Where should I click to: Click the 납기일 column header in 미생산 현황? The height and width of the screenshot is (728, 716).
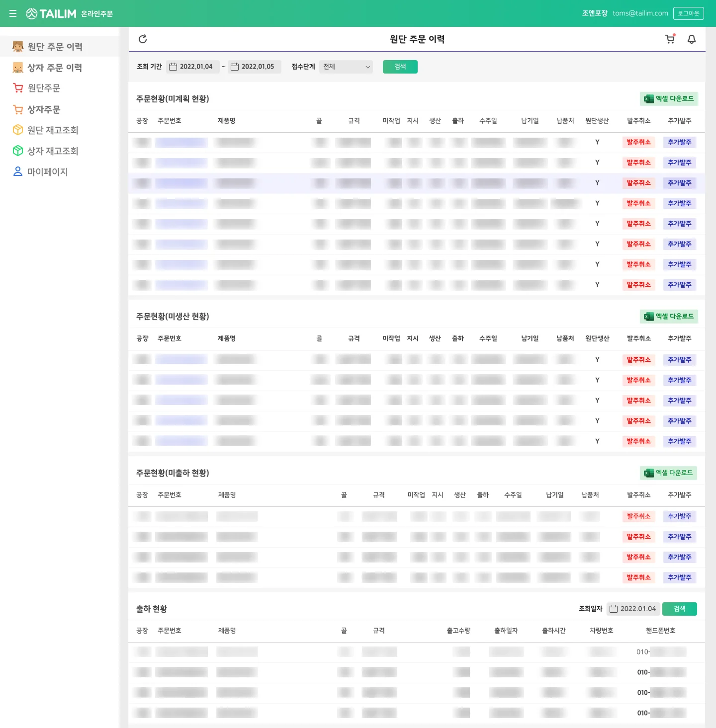click(530, 338)
